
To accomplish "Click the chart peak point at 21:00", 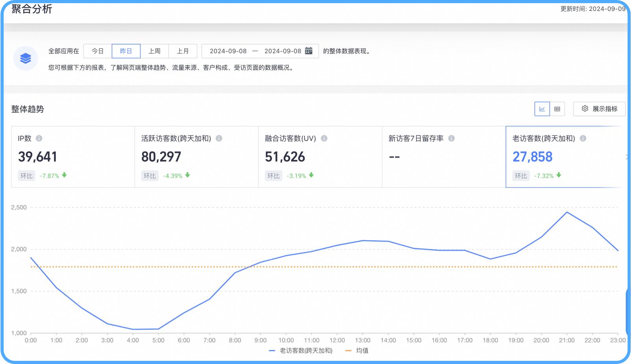I will 567,212.
